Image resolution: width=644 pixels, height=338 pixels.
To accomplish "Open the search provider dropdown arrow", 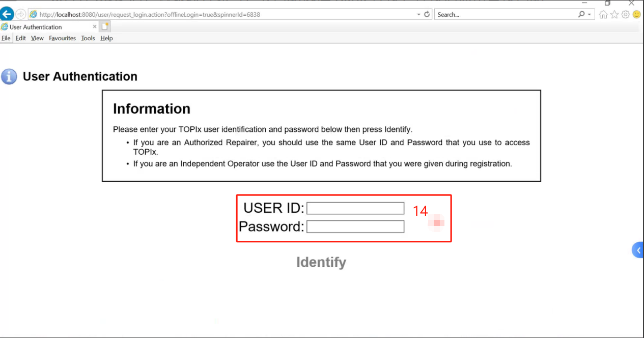I will point(590,14).
